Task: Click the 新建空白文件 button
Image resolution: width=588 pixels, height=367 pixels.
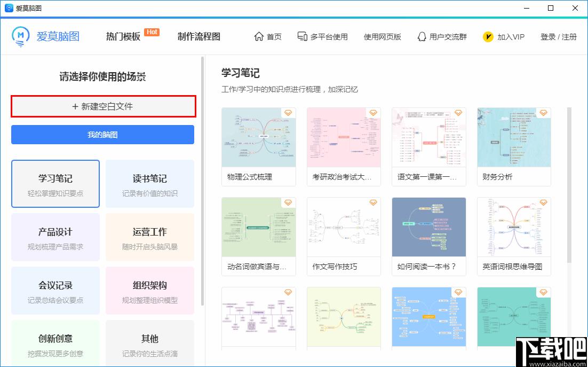Action: (x=104, y=106)
